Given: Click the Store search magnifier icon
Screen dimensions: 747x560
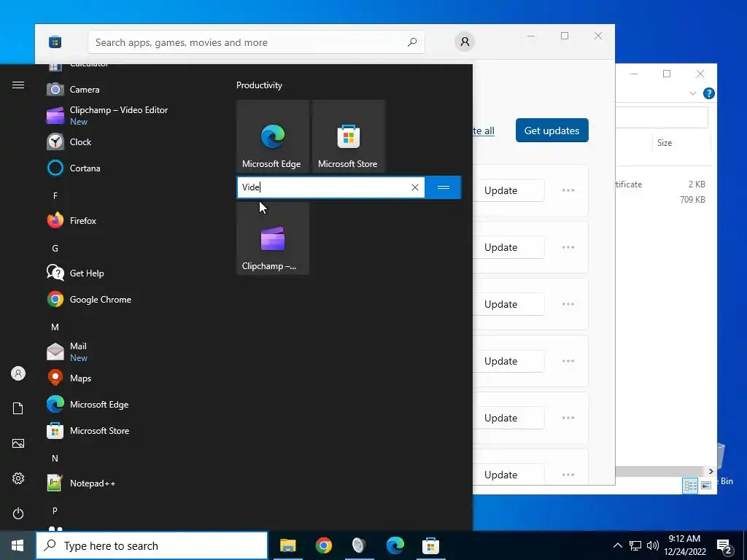Looking at the screenshot, I should [x=412, y=42].
